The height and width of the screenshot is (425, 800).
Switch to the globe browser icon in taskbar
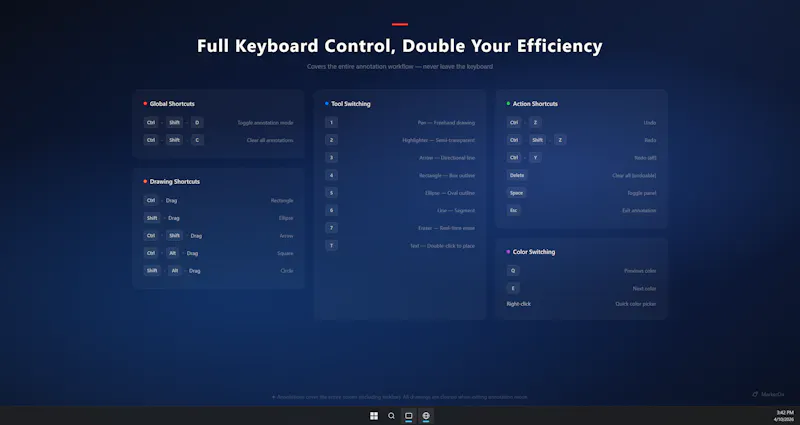pos(426,416)
